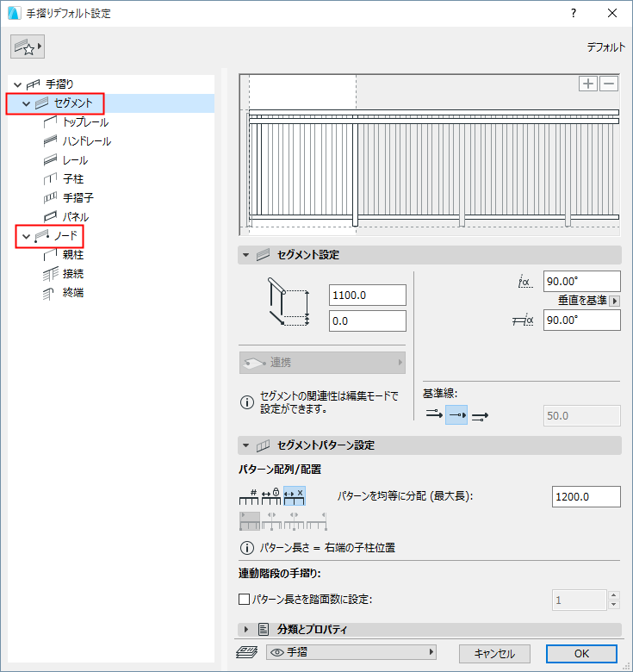Viewport: 633px width, 672px height.
Task: Collapse the セグメント設定 section
Action: pyautogui.click(x=245, y=255)
